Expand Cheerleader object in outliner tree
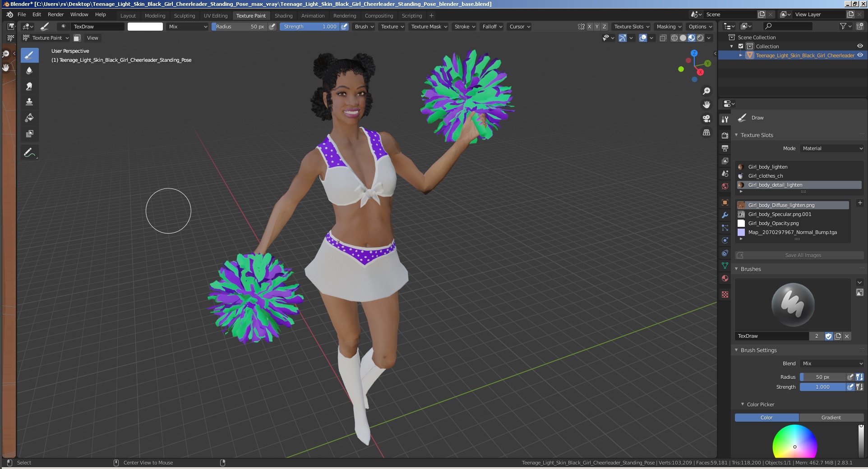The height and width of the screenshot is (469, 868). pyautogui.click(x=741, y=55)
